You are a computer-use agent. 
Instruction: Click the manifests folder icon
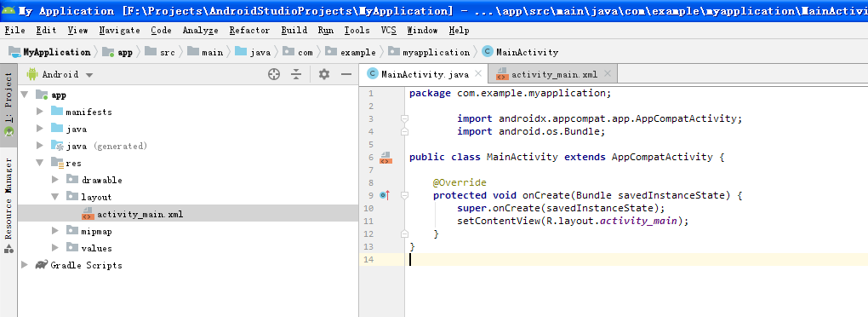(57, 112)
